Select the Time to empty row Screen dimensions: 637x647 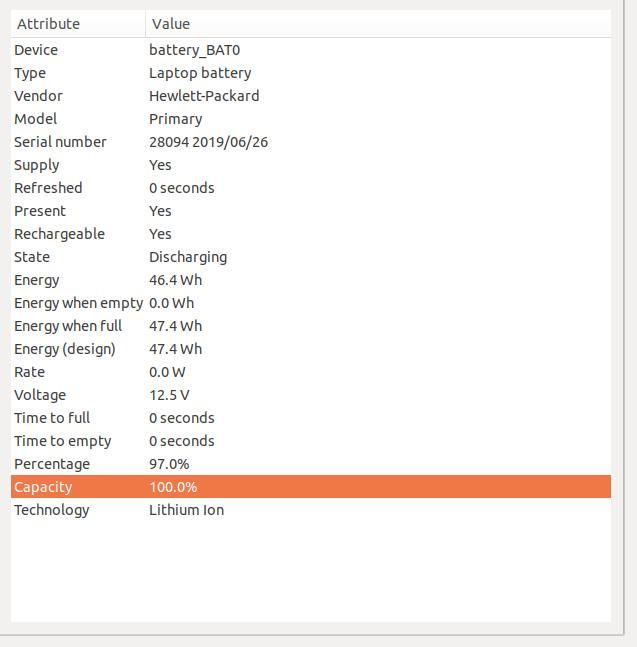click(x=311, y=441)
